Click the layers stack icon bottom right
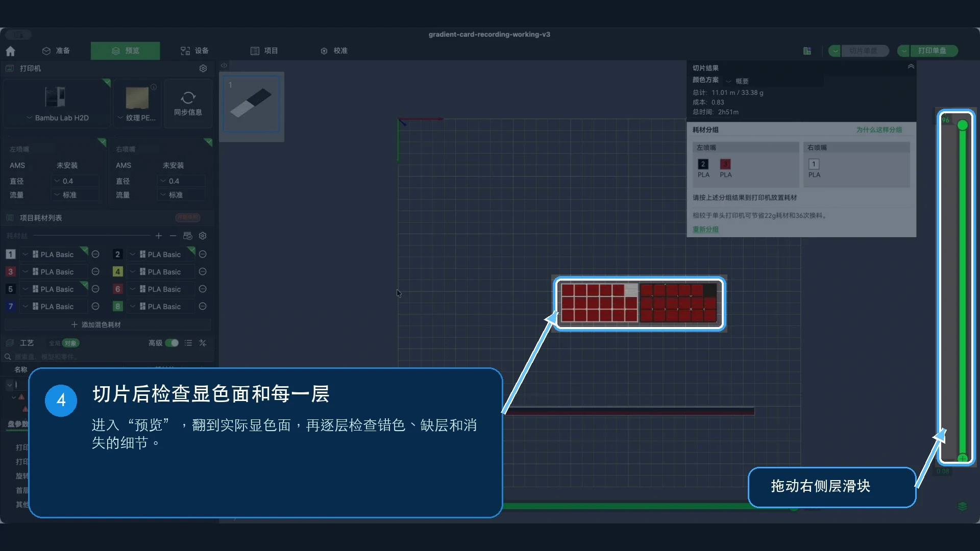Screen dimensions: 980x551 point(962,506)
